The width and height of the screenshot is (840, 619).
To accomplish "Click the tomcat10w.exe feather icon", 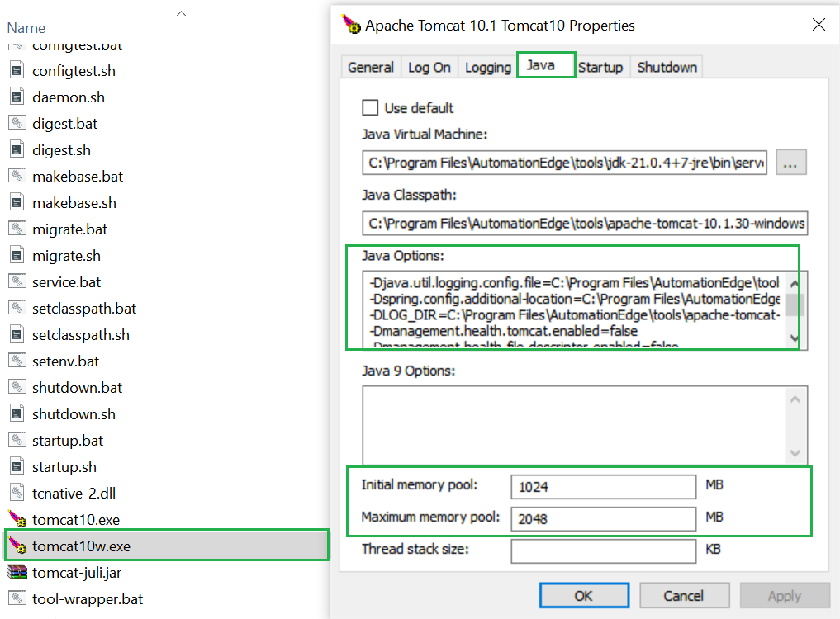I will (17, 546).
